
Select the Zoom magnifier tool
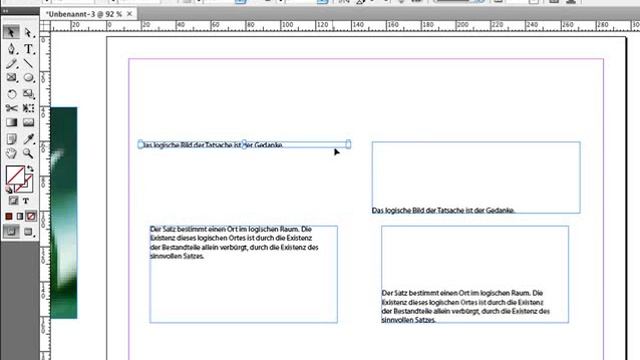28,153
